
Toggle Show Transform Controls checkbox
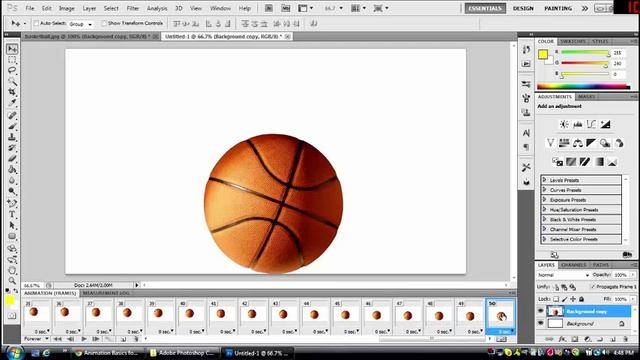[104, 23]
